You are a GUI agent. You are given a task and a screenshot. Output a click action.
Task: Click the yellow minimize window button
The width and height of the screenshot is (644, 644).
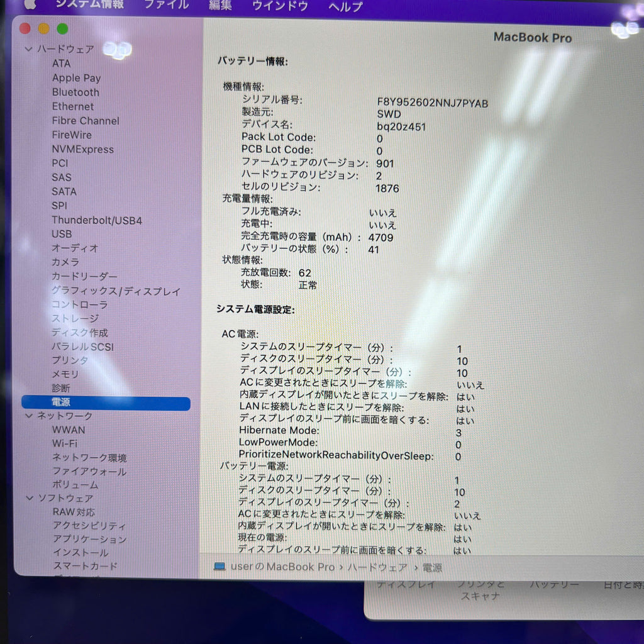(x=43, y=28)
